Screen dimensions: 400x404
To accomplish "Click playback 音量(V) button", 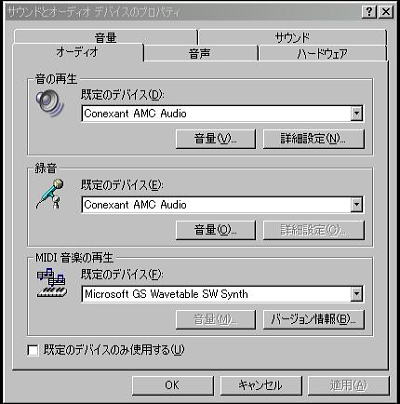I will [216, 139].
